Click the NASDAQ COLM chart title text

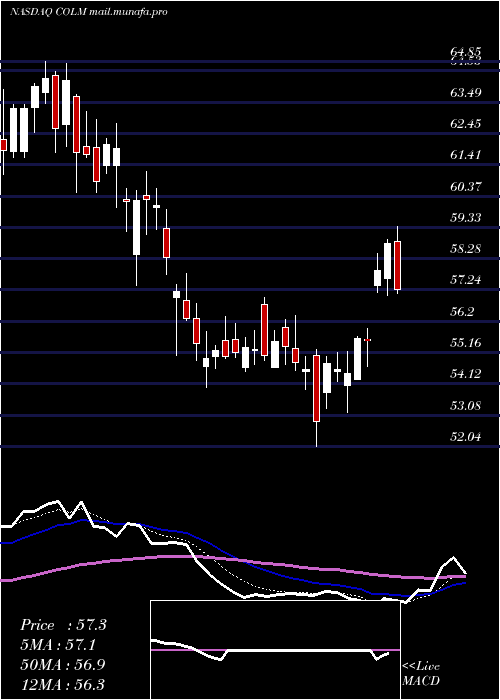click(88, 12)
